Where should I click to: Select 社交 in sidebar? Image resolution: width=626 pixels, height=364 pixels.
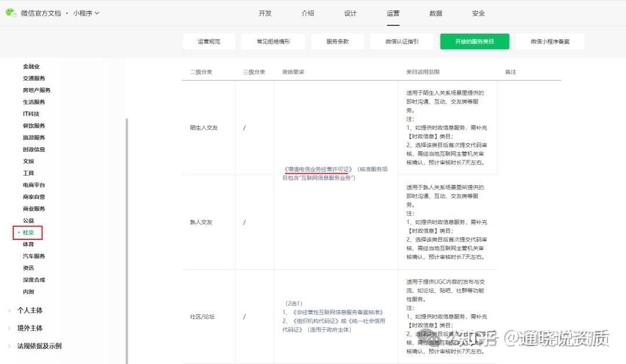click(28, 232)
